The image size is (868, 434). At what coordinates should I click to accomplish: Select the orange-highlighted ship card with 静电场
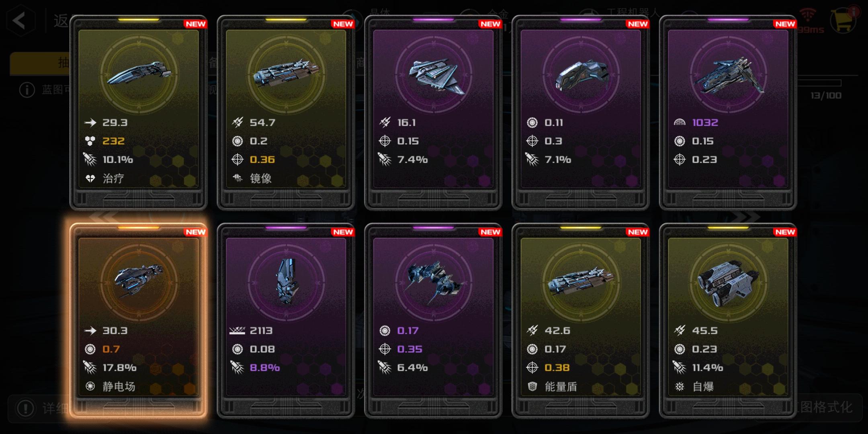pyautogui.click(x=138, y=321)
